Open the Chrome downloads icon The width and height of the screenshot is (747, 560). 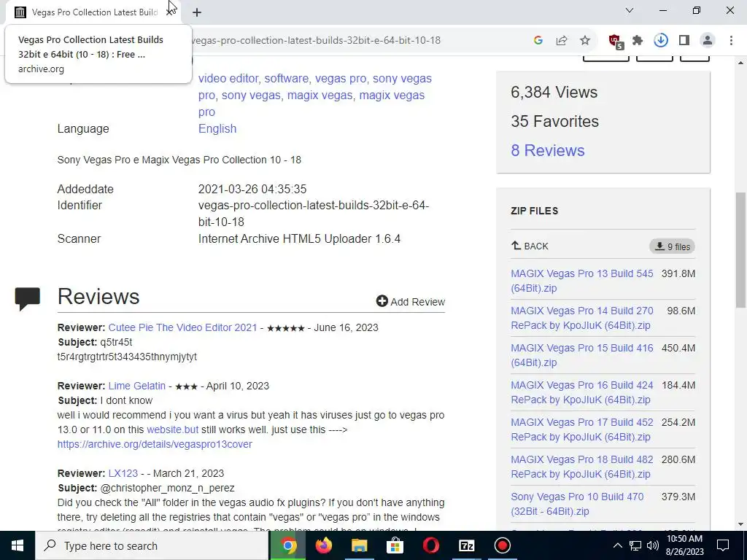coord(661,41)
